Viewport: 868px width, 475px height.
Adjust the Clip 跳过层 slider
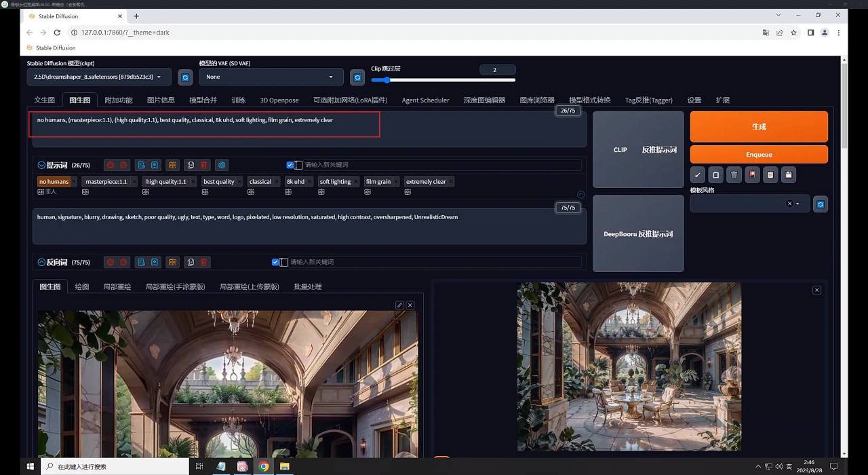[443, 80]
